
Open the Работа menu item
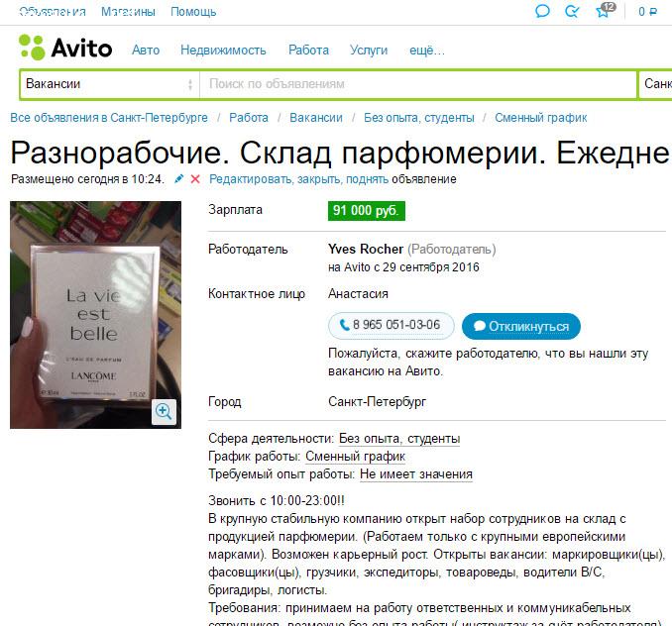point(308,51)
